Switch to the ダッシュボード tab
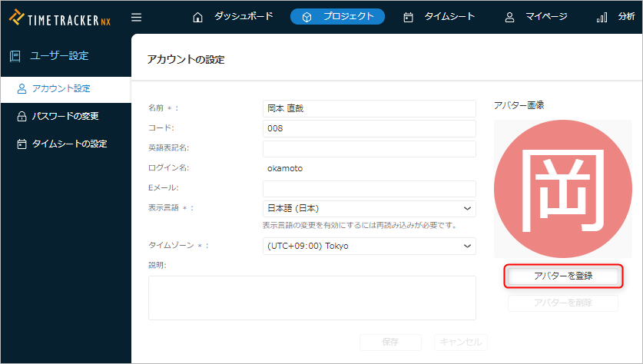 pos(243,16)
